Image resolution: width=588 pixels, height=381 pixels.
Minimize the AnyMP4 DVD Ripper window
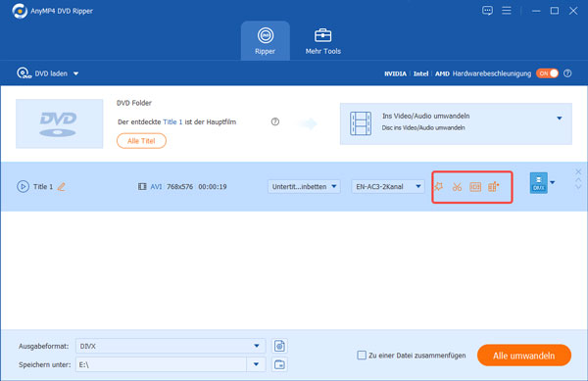tap(536, 11)
